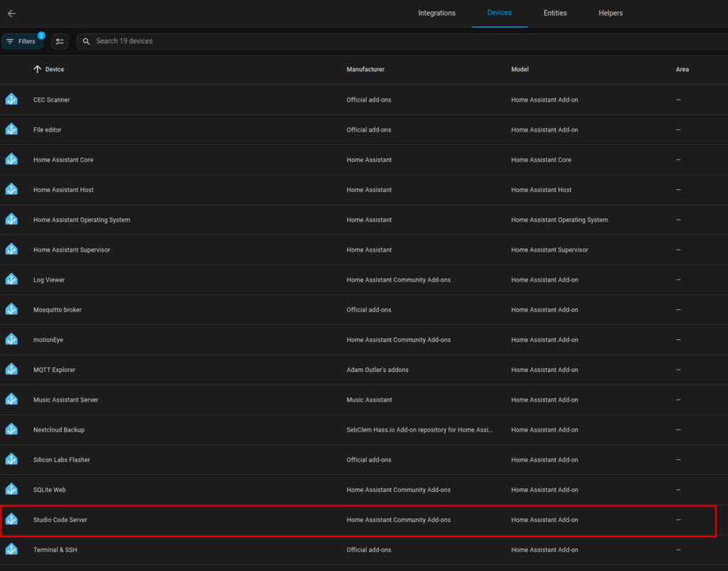This screenshot has height=571, width=728.
Task: Click the Terminal & SSH icon
Action: click(11, 550)
